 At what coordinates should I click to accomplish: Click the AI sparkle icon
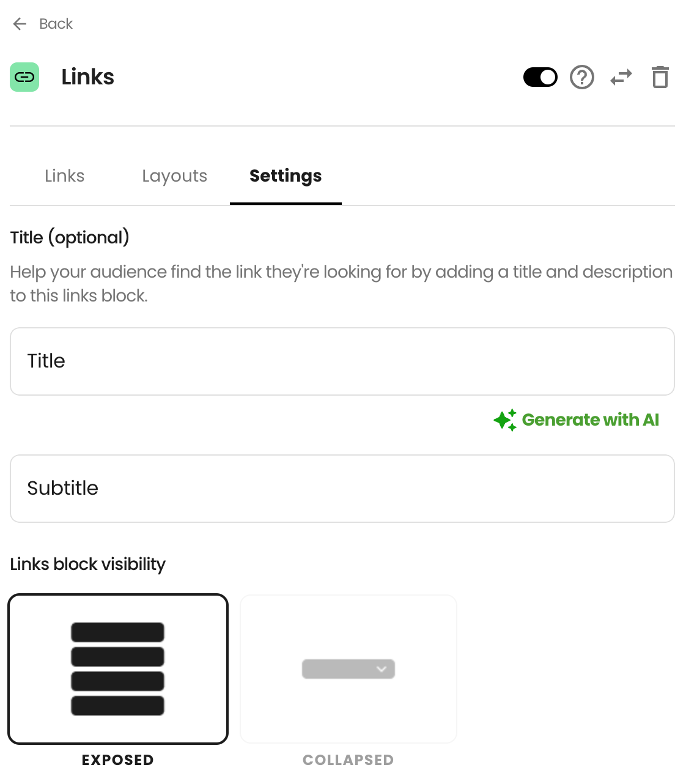505,420
